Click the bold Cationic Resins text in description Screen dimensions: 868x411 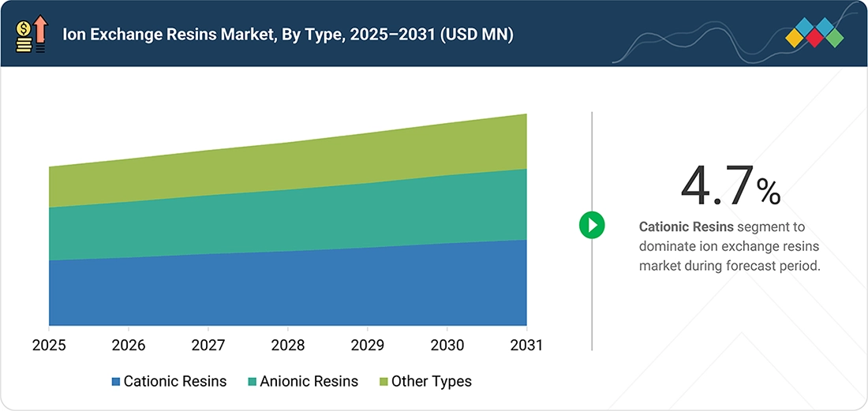(x=687, y=226)
